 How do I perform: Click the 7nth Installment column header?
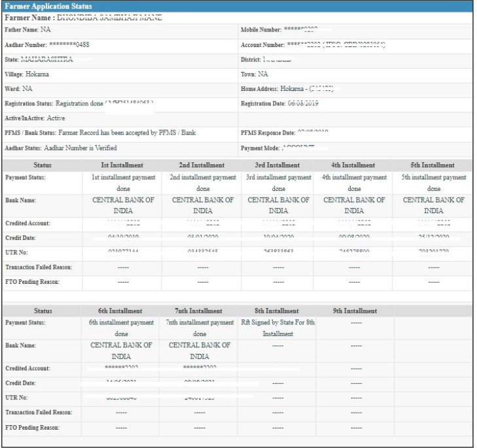[x=199, y=311]
